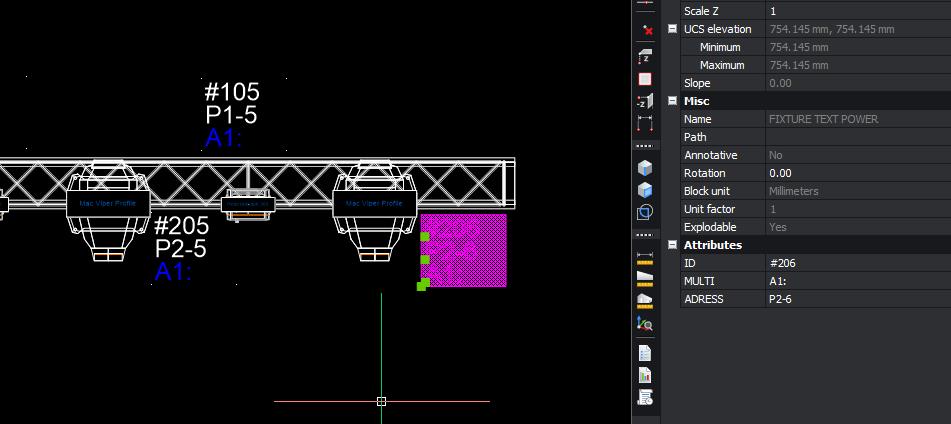Select the measure distance ruler icon
The height and width of the screenshot is (424, 951).
(645, 257)
